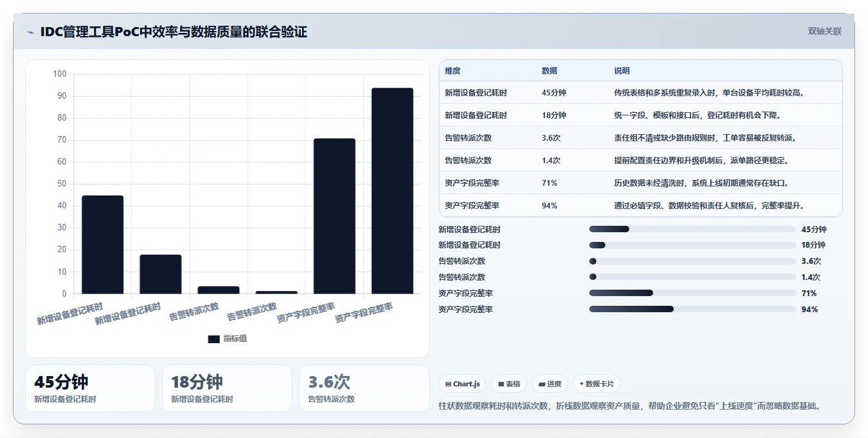This screenshot has width=868, height=438.
Task: Click 3.6次 value beside its progress bar
Action: (811, 261)
